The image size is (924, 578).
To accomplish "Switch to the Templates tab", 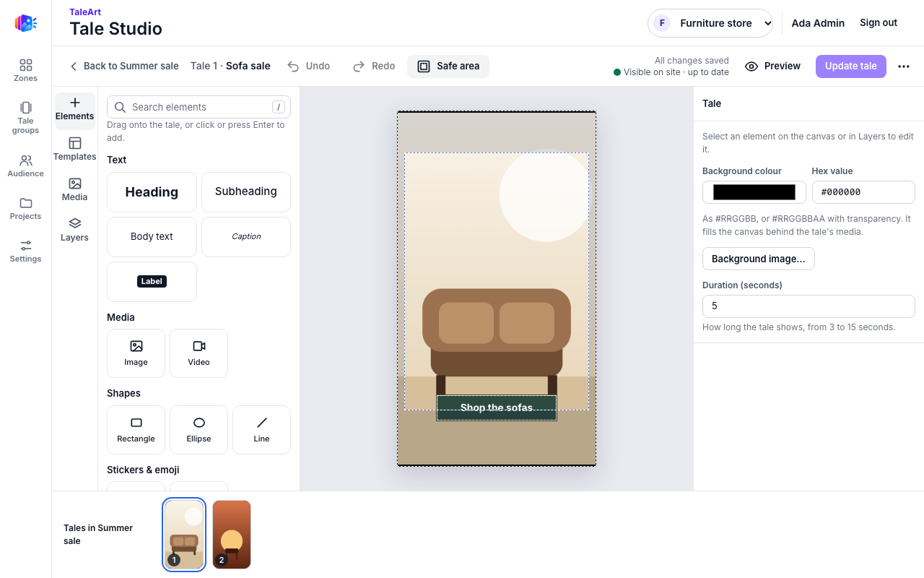I will (75, 149).
